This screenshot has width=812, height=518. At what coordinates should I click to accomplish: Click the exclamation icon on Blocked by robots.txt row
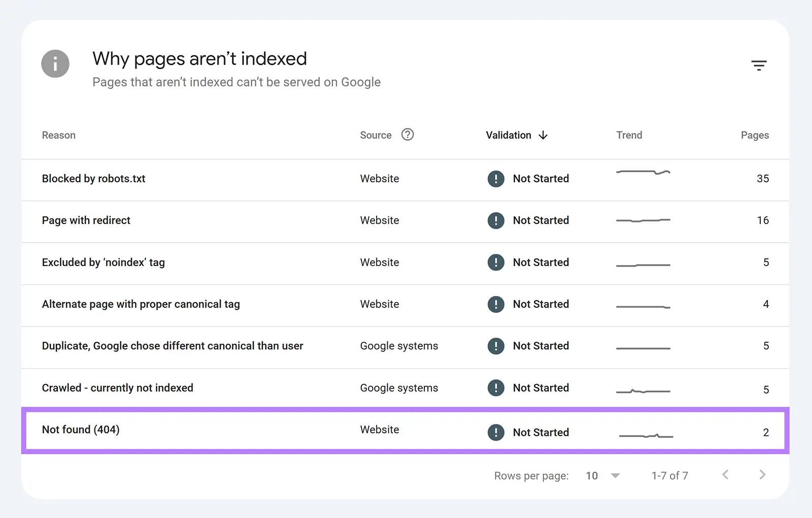pos(496,179)
